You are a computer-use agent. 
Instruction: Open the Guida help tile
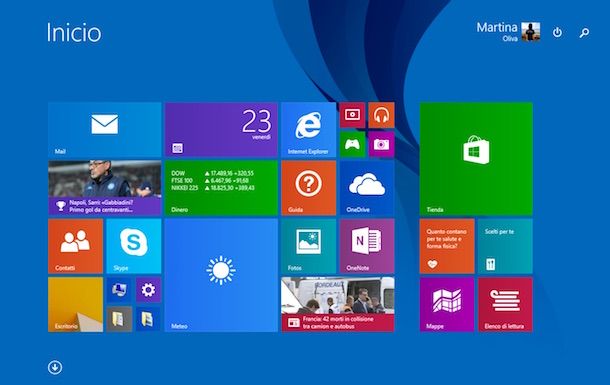(x=309, y=188)
